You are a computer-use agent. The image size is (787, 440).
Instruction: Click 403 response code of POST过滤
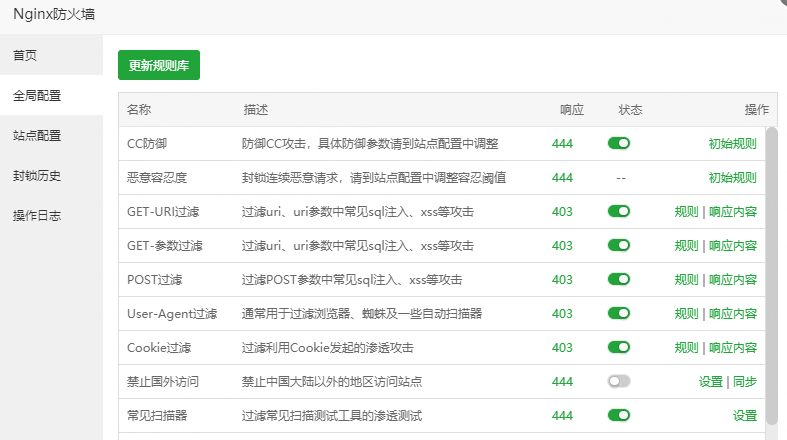[562, 279]
